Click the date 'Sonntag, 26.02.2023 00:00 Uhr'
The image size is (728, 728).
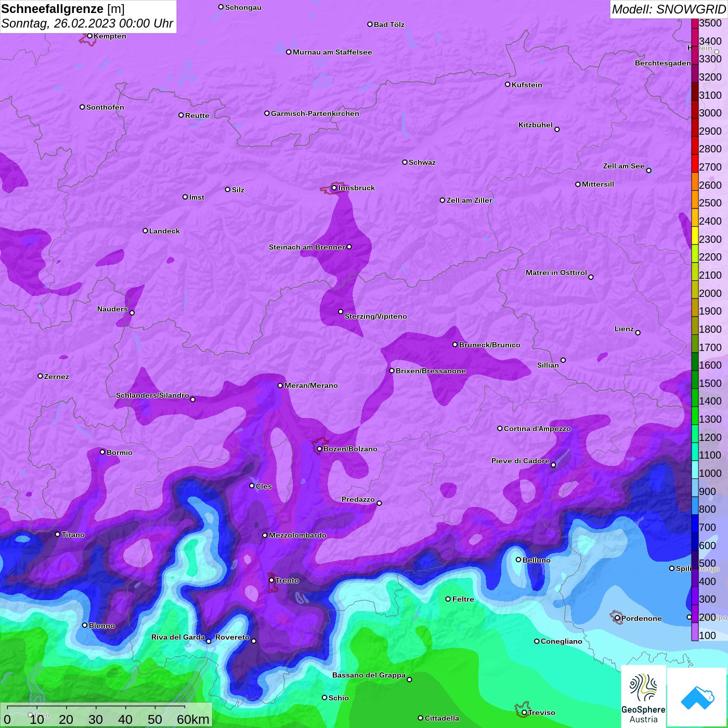point(87,23)
